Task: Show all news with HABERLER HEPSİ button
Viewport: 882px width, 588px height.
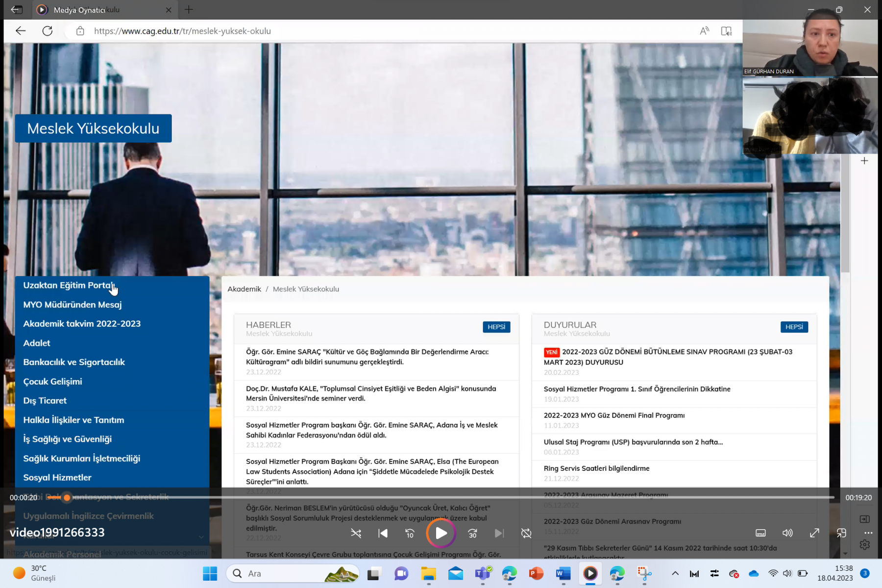Action: point(496,327)
